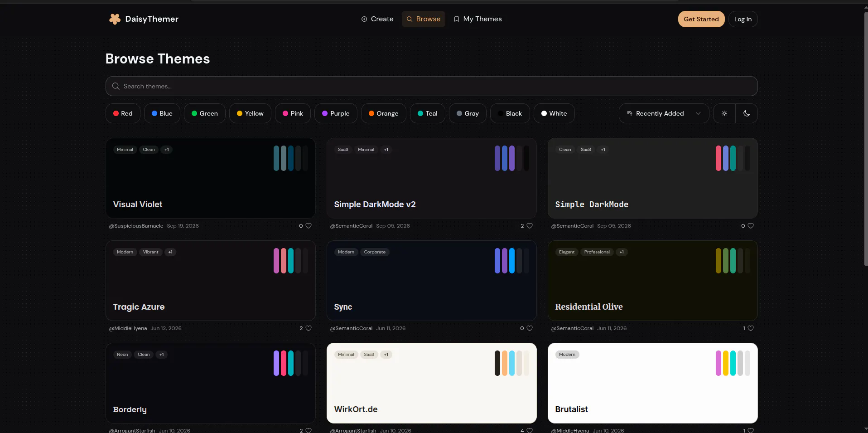Click Tragic Azure color palette swatches
Image resolution: width=868 pixels, height=433 pixels.
point(291,261)
